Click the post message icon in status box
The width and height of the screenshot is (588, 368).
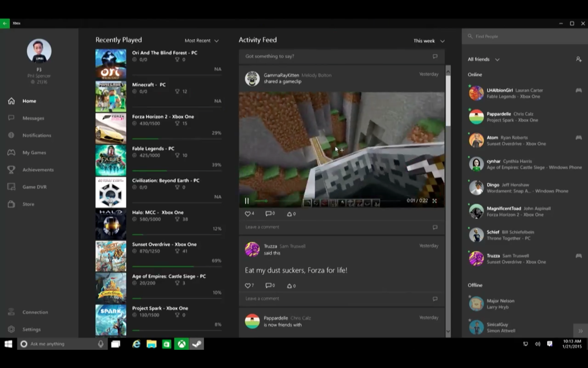pos(435,56)
